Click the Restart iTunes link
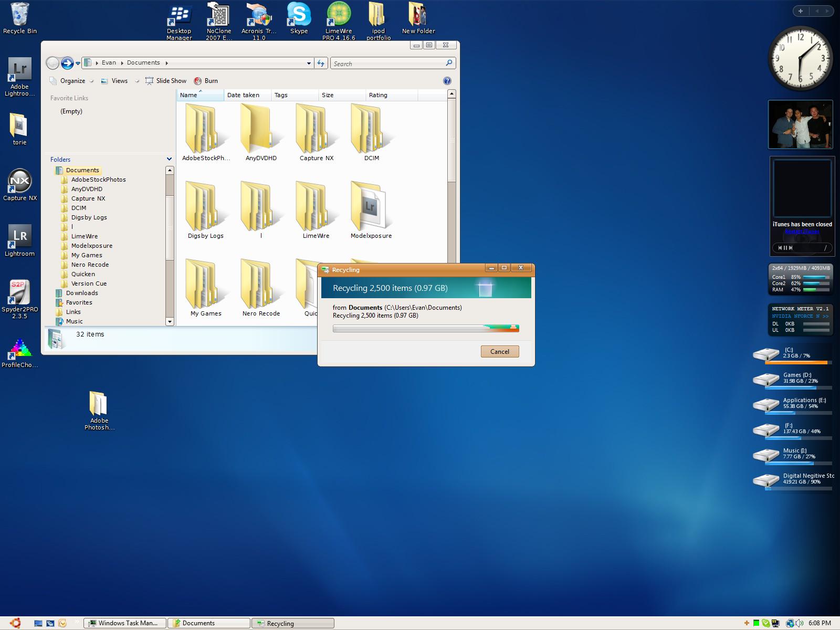Viewport: 840px width, 630px height. (x=802, y=232)
